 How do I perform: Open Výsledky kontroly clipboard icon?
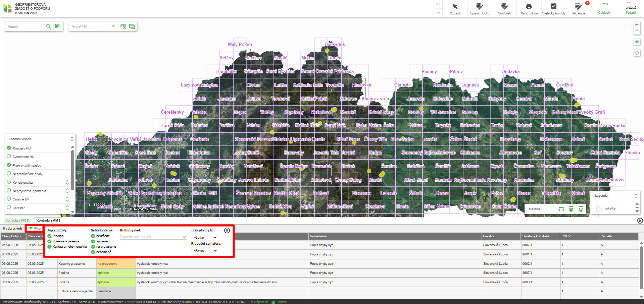[553, 7]
